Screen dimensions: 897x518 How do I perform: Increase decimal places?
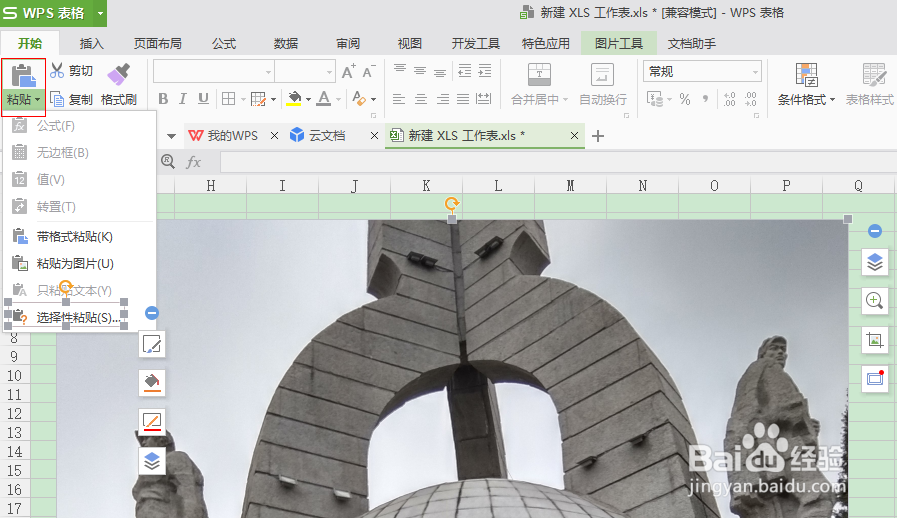click(x=729, y=99)
